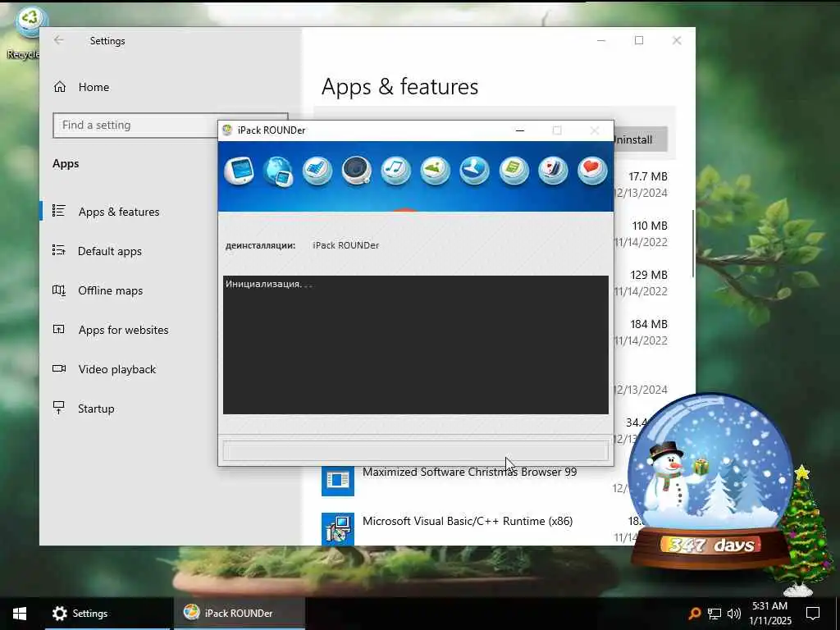Click the Инициализация log text
840x630 pixels.
click(269, 284)
